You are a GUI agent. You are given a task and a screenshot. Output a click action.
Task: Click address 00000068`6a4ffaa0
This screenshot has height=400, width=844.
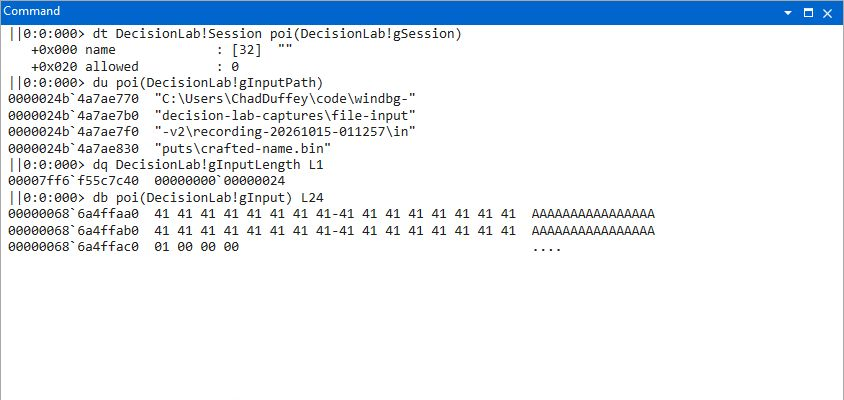(73, 214)
